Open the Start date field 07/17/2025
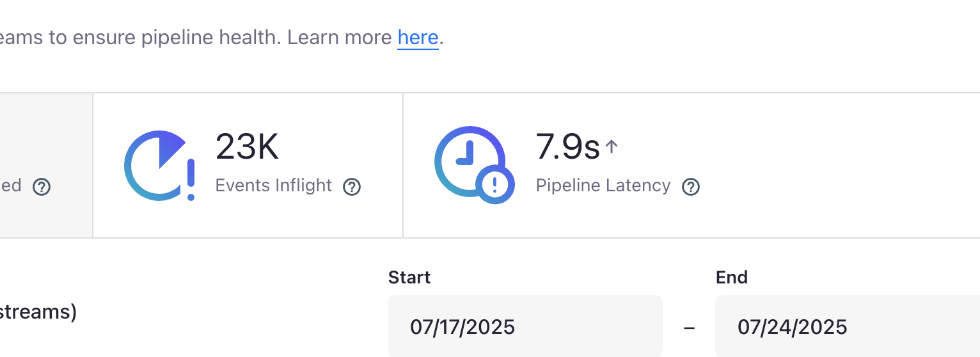Screen dimensions: 980x357 525,326
